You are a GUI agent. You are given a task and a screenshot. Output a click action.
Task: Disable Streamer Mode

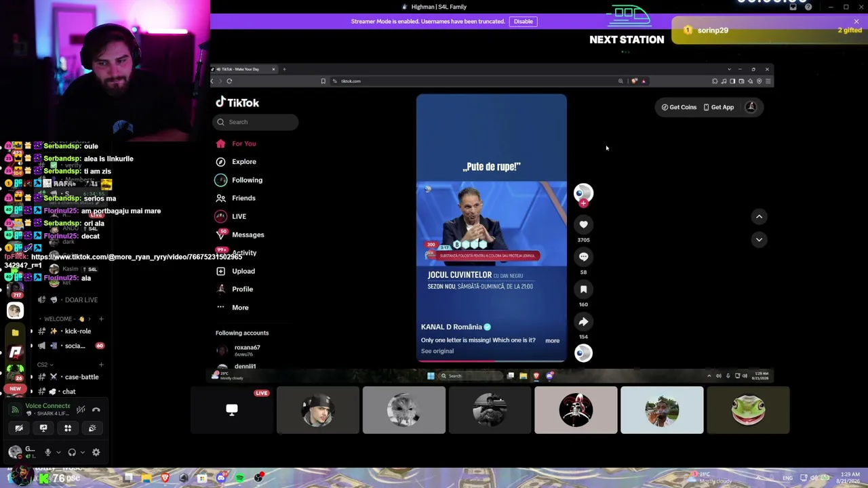coord(523,22)
